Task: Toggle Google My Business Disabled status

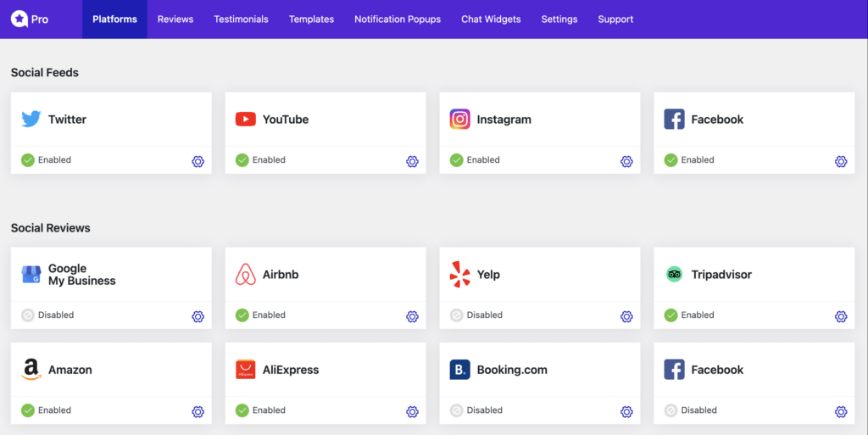Action: 47,315
